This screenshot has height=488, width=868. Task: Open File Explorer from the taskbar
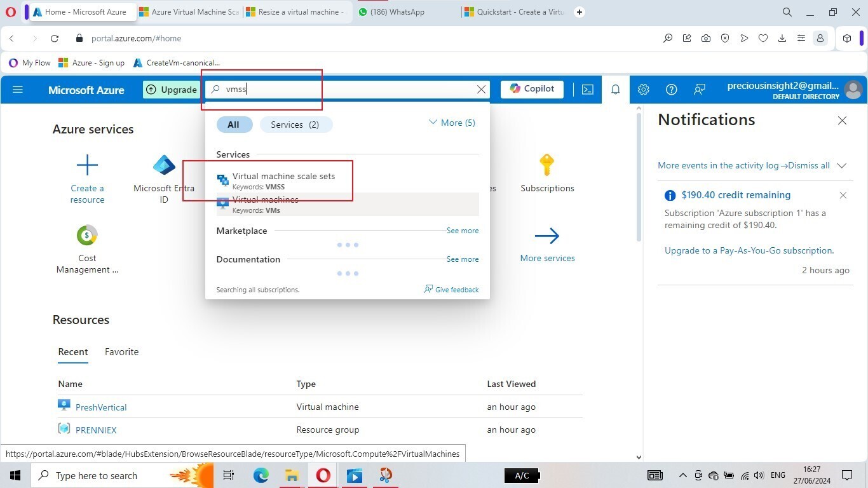(292, 475)
